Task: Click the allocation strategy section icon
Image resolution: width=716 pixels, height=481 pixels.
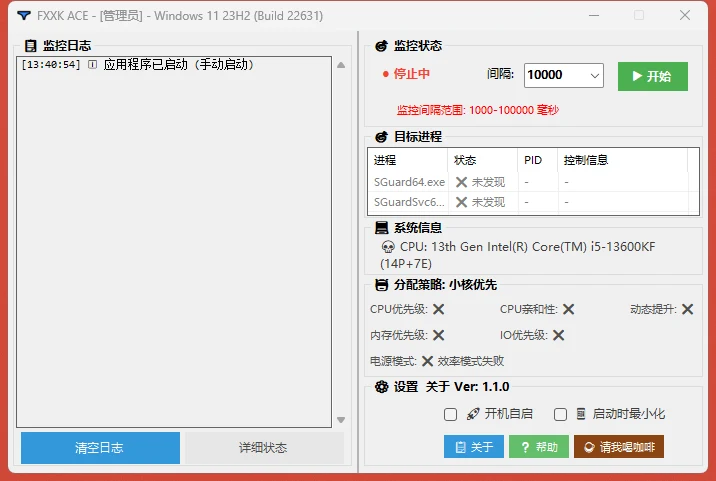Action: tap(381, 285)
